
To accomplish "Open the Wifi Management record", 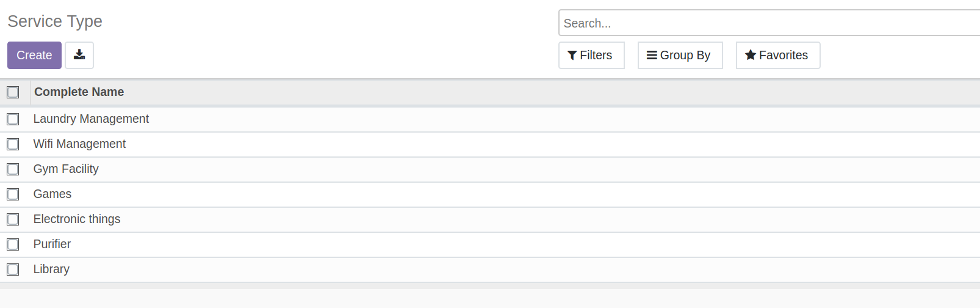I will point(79,144).
